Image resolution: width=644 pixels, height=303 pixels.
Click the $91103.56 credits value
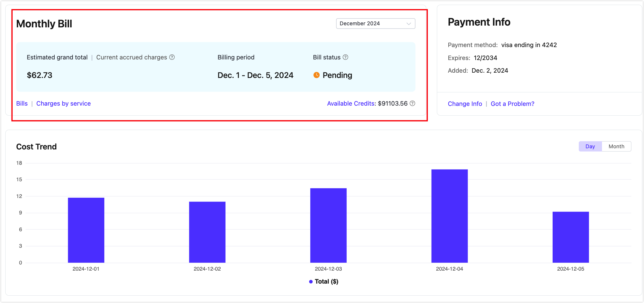tap(393, 104)
